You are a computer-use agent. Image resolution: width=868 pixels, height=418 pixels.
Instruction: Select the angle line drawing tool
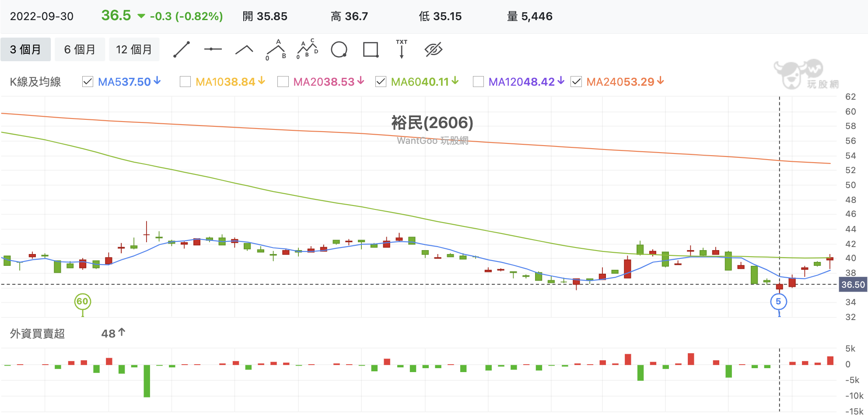point(244,49)
